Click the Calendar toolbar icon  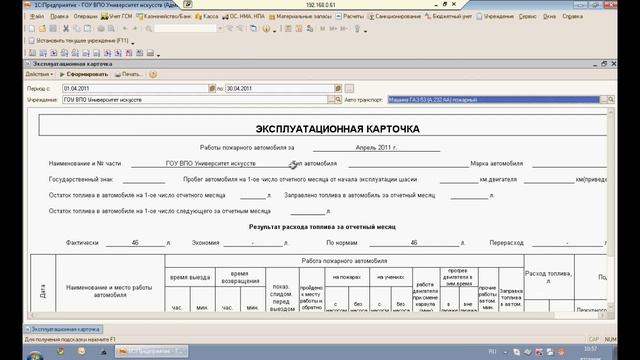[x=299, y=29]
